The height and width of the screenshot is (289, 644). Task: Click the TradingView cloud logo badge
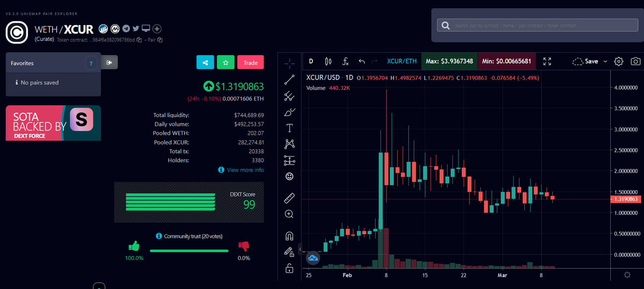(x=313, y=258)
